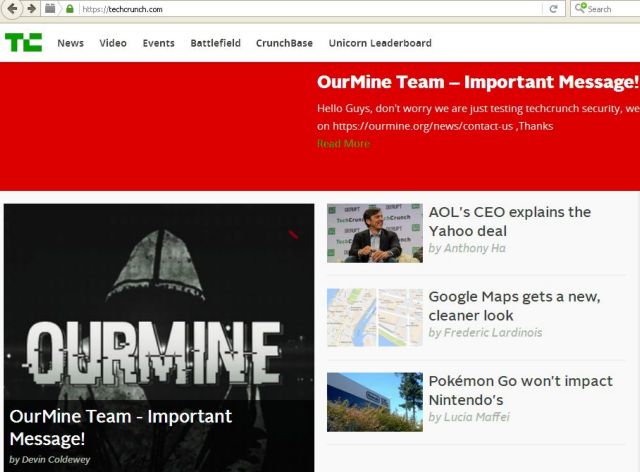Click the site identity icon beside padlock
The width and height of the screenshot is (640, 472).
(50, 9)
